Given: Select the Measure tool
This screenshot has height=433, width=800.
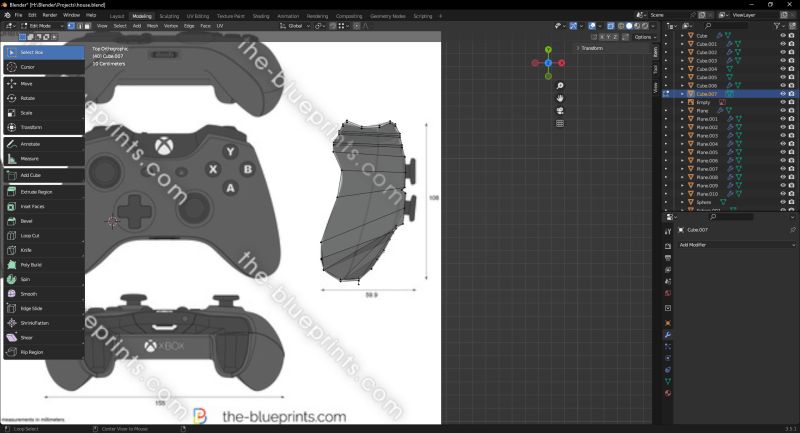Looking at the screenshot, I should coord(44,159).
